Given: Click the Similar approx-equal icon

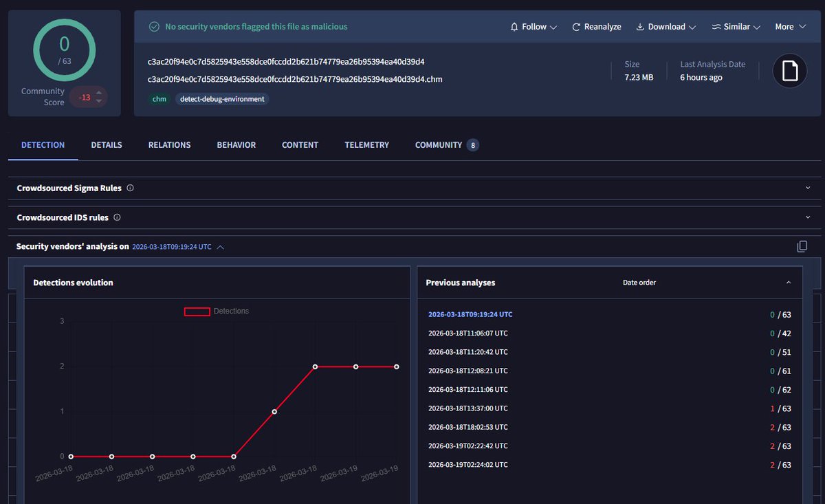Looking at the screenshot, I should pyautogui.click(x=716, y=27).
